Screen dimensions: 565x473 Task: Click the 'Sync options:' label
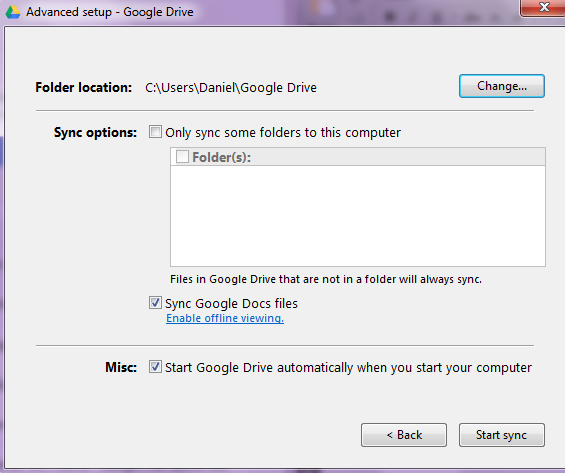click(95, 133)
